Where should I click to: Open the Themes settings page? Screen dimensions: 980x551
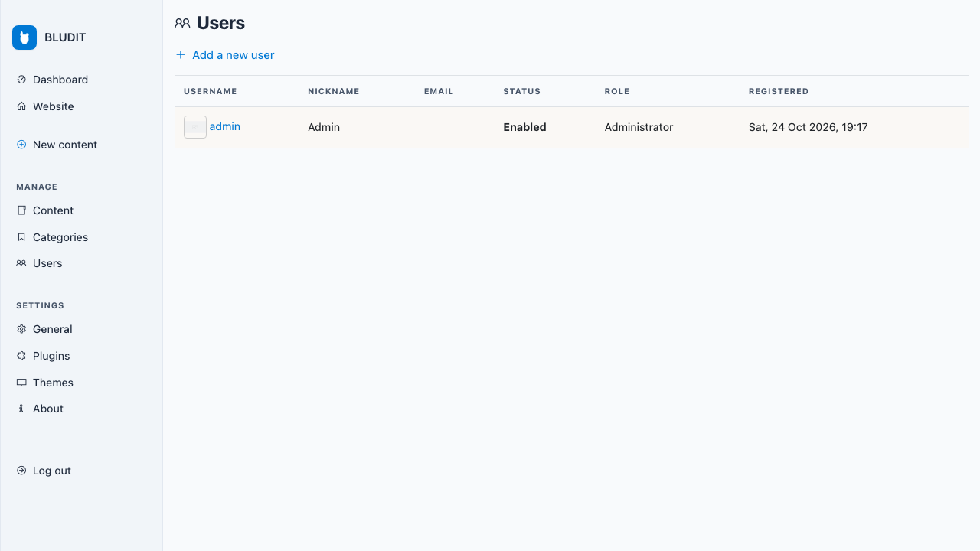point(53,383)
